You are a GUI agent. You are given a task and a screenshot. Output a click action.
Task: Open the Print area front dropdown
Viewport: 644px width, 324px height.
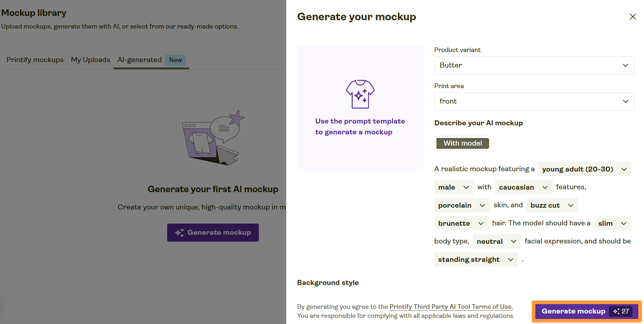[534, 101]
